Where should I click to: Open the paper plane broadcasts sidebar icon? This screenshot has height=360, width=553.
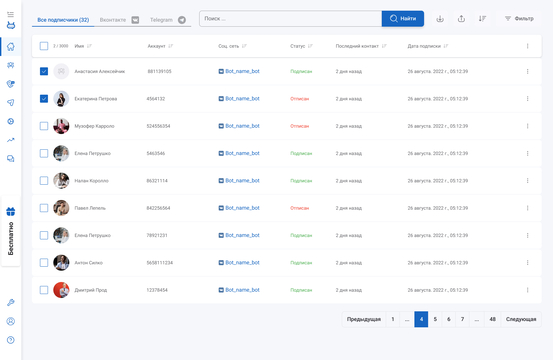[11, 103]
